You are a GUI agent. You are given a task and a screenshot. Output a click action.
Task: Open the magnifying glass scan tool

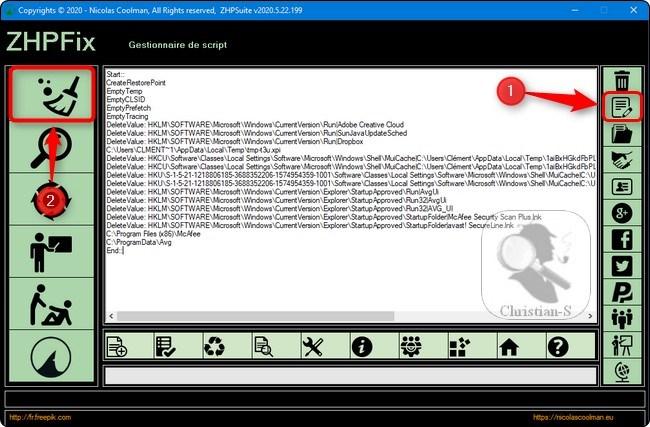51,147
